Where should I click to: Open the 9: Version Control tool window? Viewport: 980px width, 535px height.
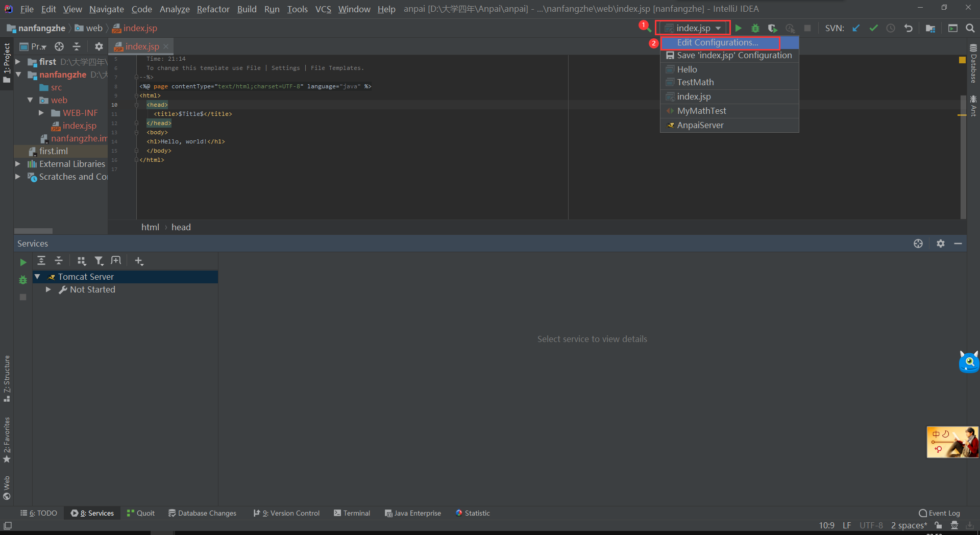coord(286,513)
